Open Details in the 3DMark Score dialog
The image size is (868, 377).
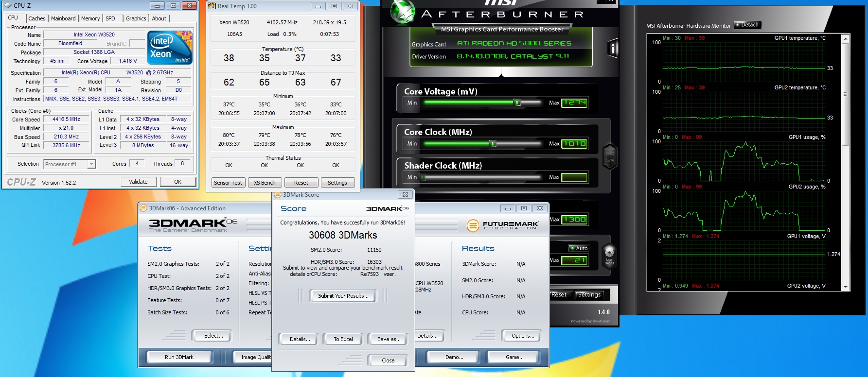[300, 339]
